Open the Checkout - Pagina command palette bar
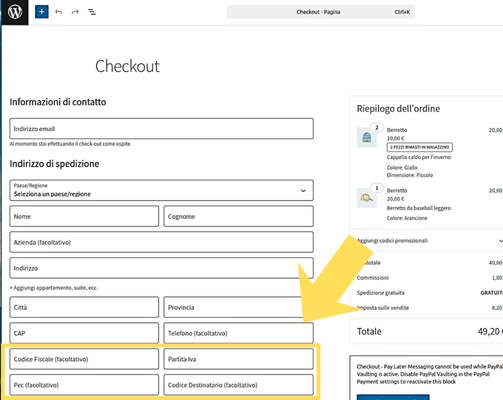Viewport: 503px width, 400px height. pos(321,12)
